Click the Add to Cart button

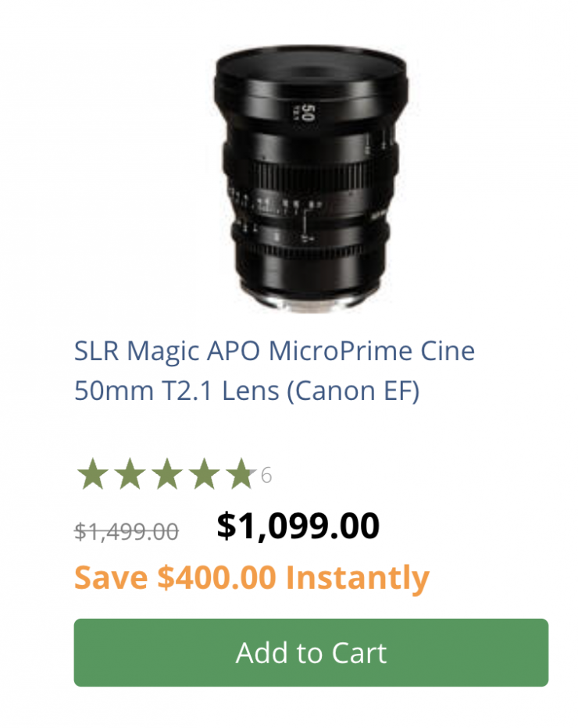coord(311,653)
